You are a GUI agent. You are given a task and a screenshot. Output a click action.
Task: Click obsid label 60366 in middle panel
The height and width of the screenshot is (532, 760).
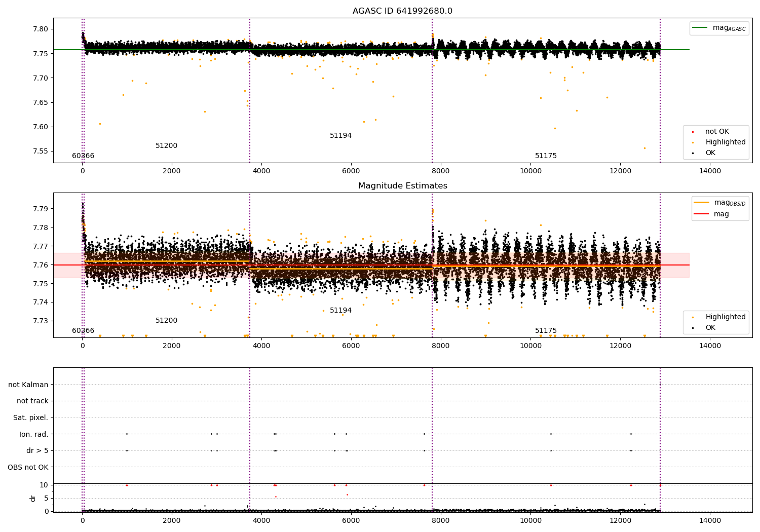click(x=83, y=331)
